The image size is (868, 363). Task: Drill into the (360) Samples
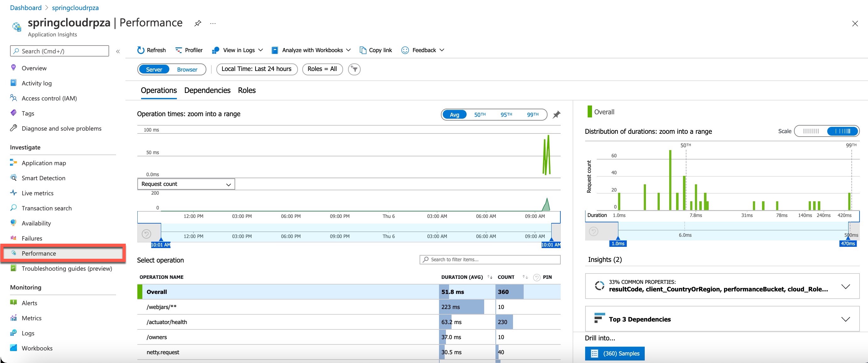pyautogui.click(x=615, y=353)
